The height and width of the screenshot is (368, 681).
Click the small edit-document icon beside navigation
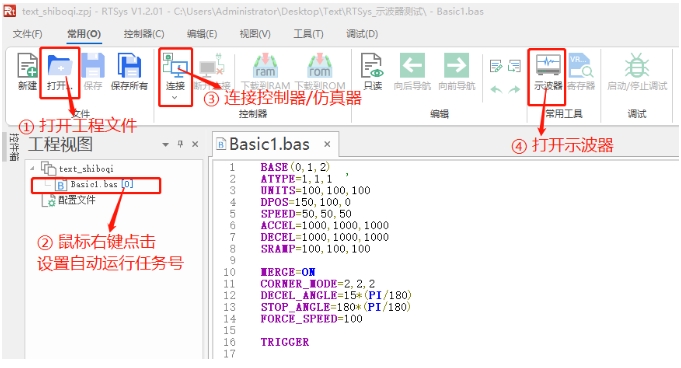[496, 66]
